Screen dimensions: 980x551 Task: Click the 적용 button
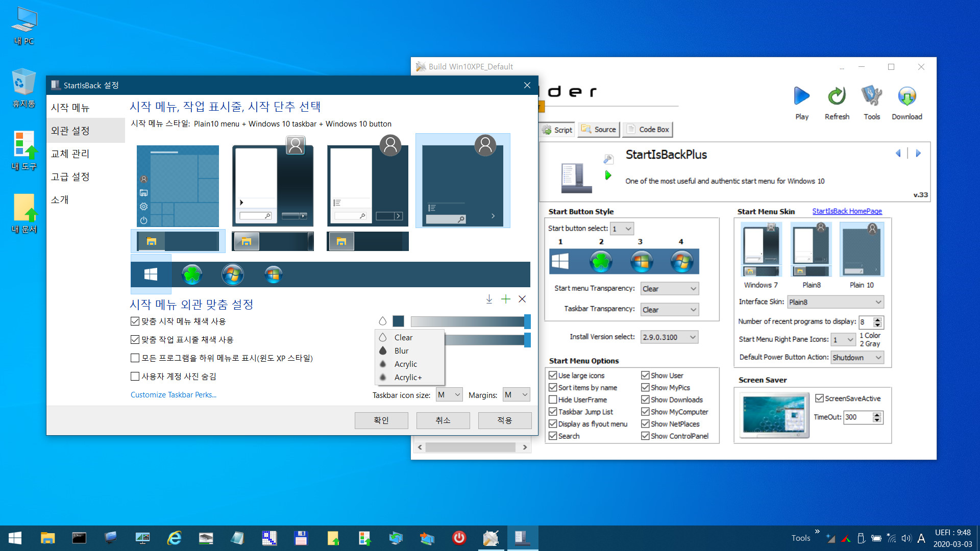click(505, 420)
